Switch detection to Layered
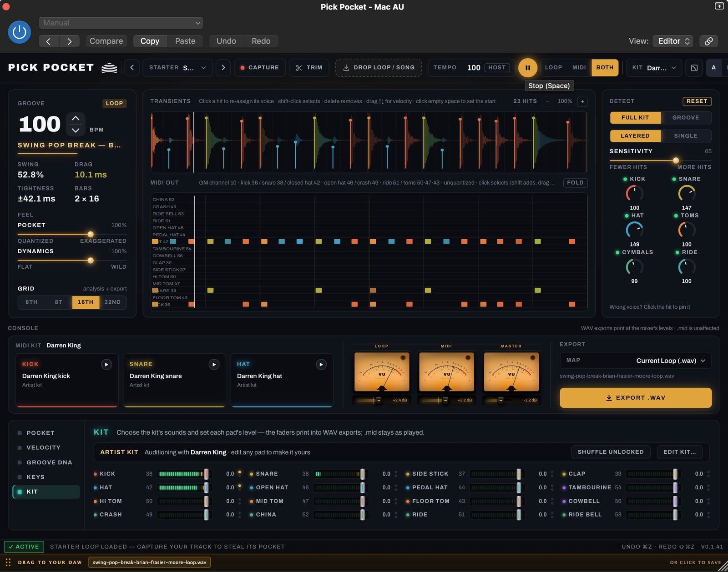This screenshot has height=572, width=728. tap(635, 135)
